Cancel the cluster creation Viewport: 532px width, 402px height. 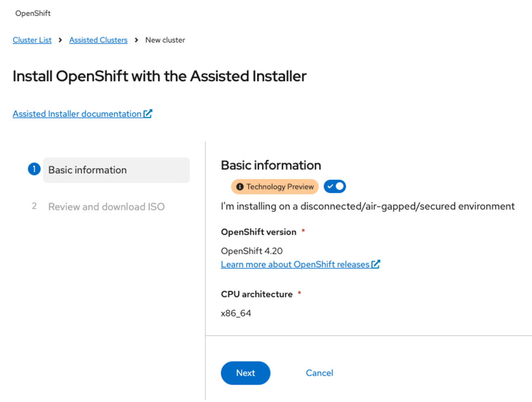coord(319,373)
